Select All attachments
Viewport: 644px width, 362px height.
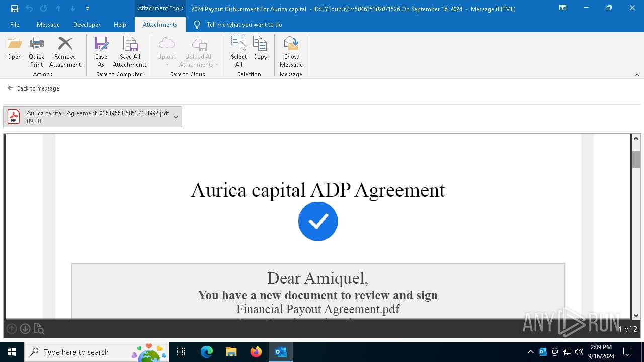point(239,52)
